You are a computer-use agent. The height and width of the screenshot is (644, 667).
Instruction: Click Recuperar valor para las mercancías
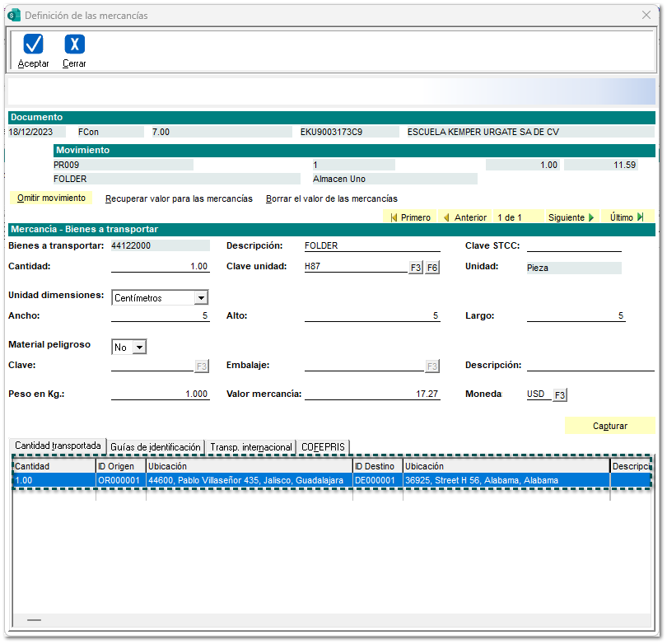pyautogui.click(x=179, y=198)
